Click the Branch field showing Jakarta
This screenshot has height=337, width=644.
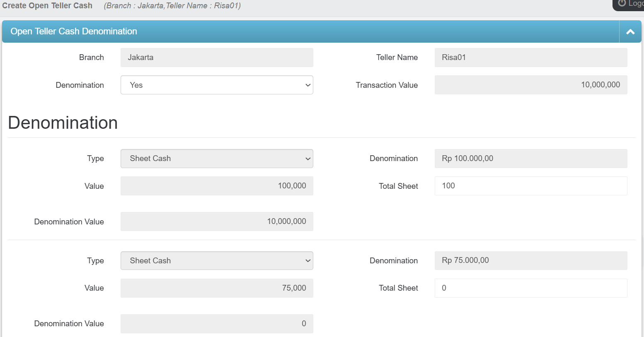[x=216, y=58]
